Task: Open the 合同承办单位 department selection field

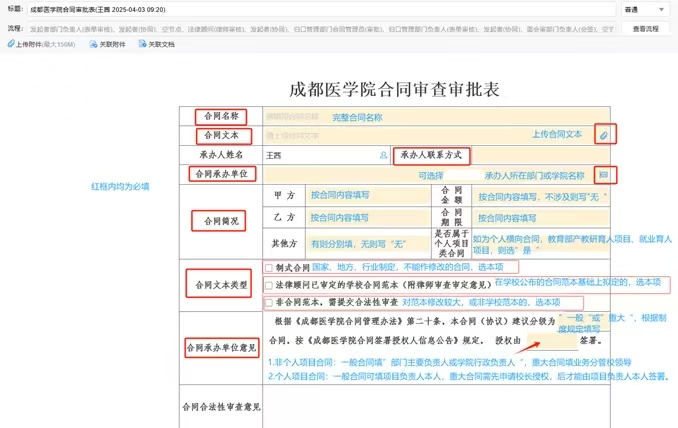Action: pyautogui.click(x=430, y=174)
